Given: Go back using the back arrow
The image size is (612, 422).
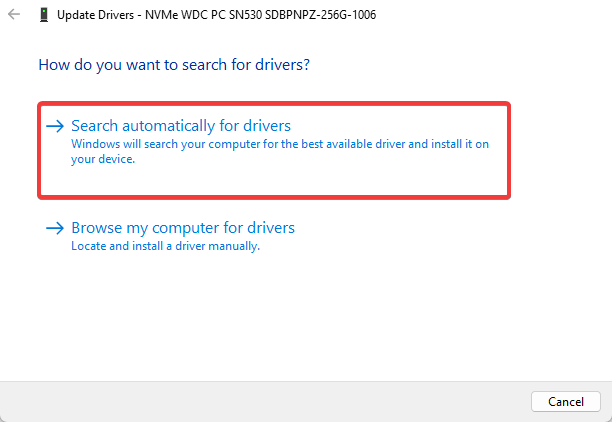Looking at the screenshot, I should [13, 16].
